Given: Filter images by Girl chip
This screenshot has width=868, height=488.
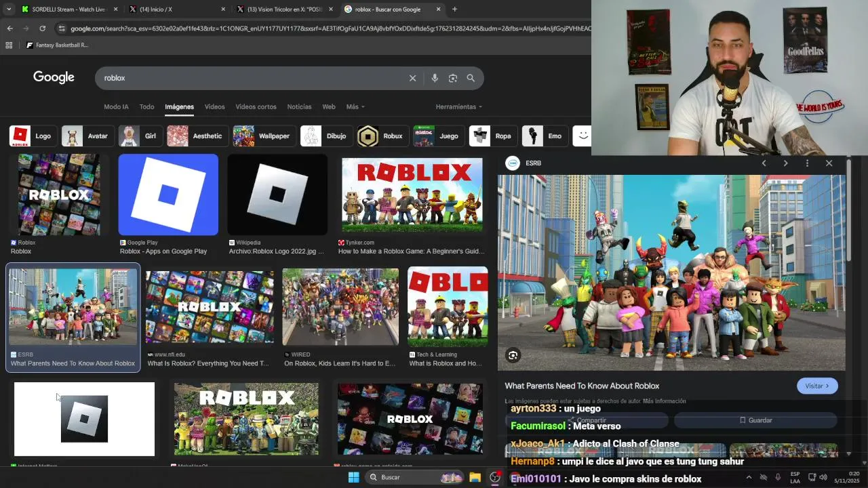Looking at the screenshot, I should point(139,136).
